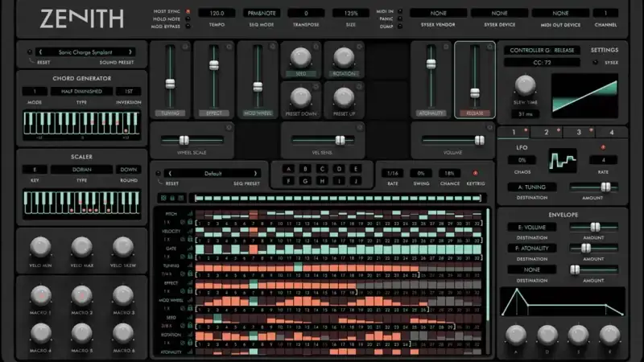Click the Volume horizontal slider handle
The width and height of the screenshot is (644, 362).
479,140
